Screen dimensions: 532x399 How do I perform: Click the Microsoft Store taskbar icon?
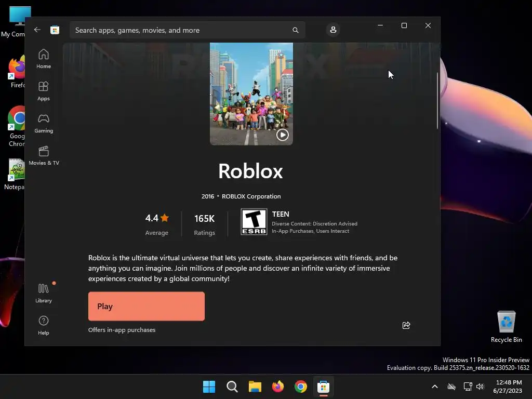(323, 387)
